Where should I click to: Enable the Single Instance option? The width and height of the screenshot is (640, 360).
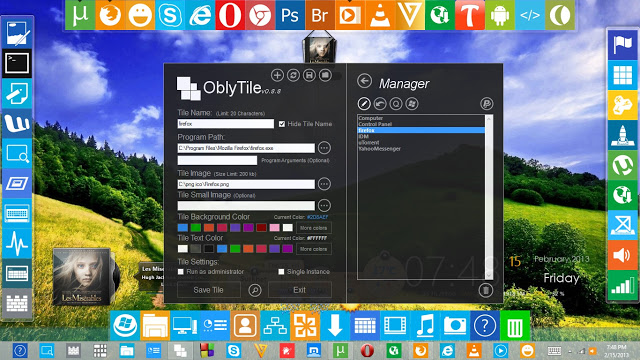click(x=281, y=271)
